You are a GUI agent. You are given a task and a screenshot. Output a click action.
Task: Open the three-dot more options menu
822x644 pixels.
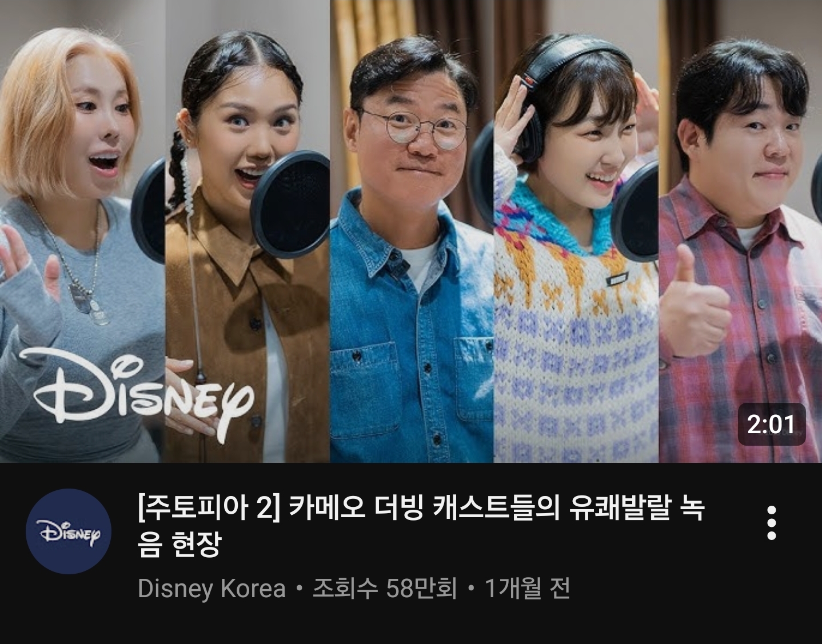771,522
